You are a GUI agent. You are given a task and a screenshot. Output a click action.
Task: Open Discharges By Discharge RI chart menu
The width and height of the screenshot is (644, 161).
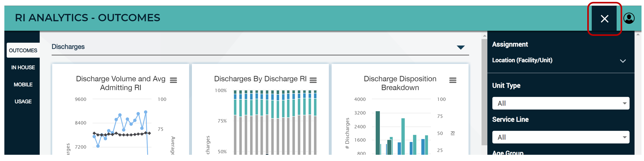[313, 80]
